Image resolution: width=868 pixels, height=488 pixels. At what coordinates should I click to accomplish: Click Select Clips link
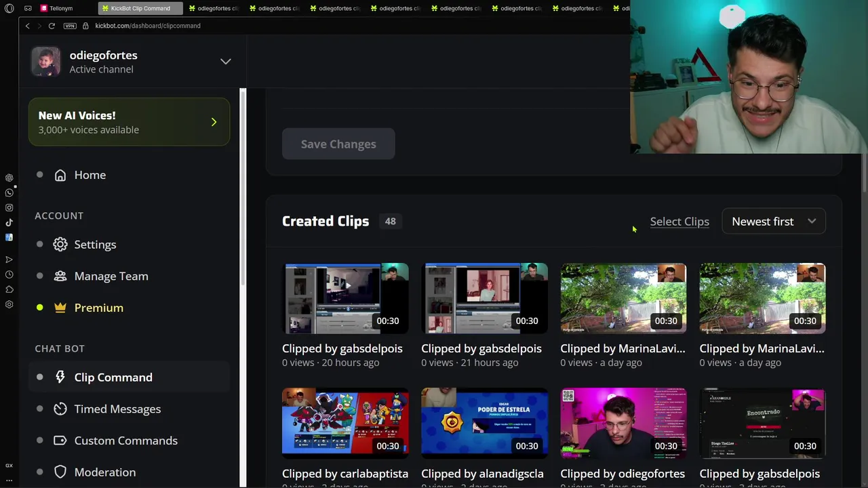coord(679,222)
